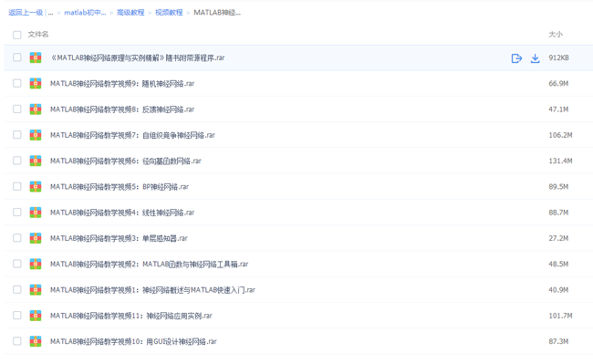Open MATLAB神经网络教学视频11：神经网络应用实例.rar

click(131, 316)
